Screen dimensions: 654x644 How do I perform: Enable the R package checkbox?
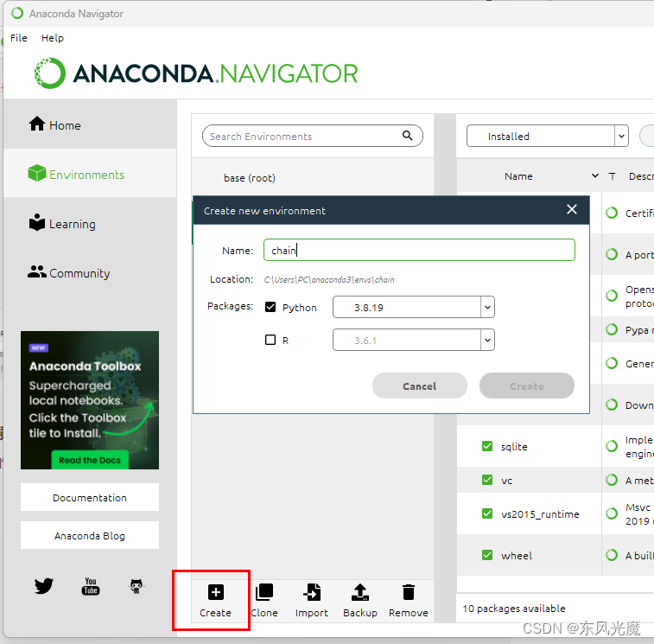[x=270, y=340]
